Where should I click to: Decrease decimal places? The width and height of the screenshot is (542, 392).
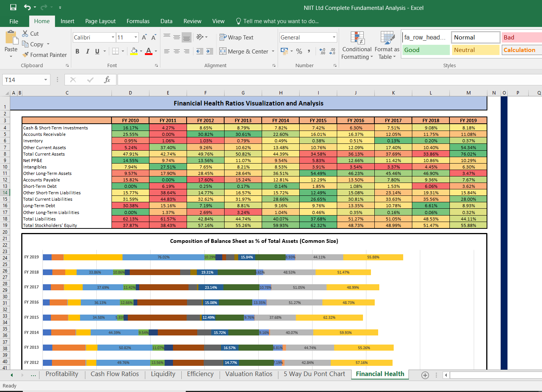point(333,51)
